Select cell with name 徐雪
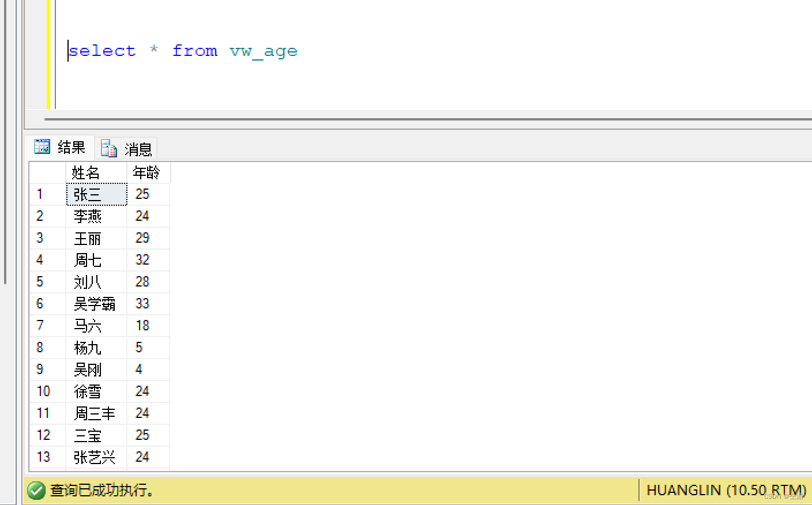The image size is (812, 505). point(96,391)
